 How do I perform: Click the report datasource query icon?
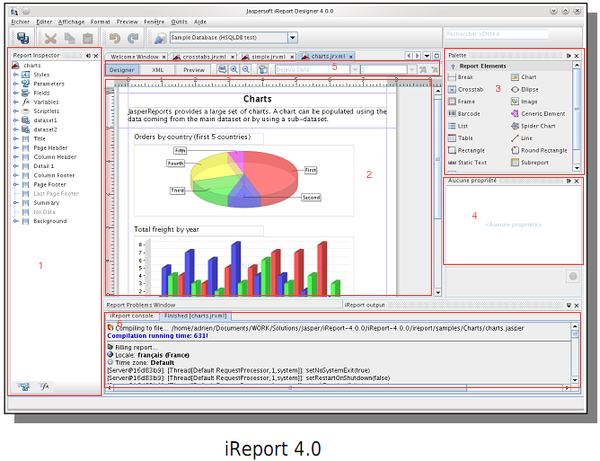(160, 38)
